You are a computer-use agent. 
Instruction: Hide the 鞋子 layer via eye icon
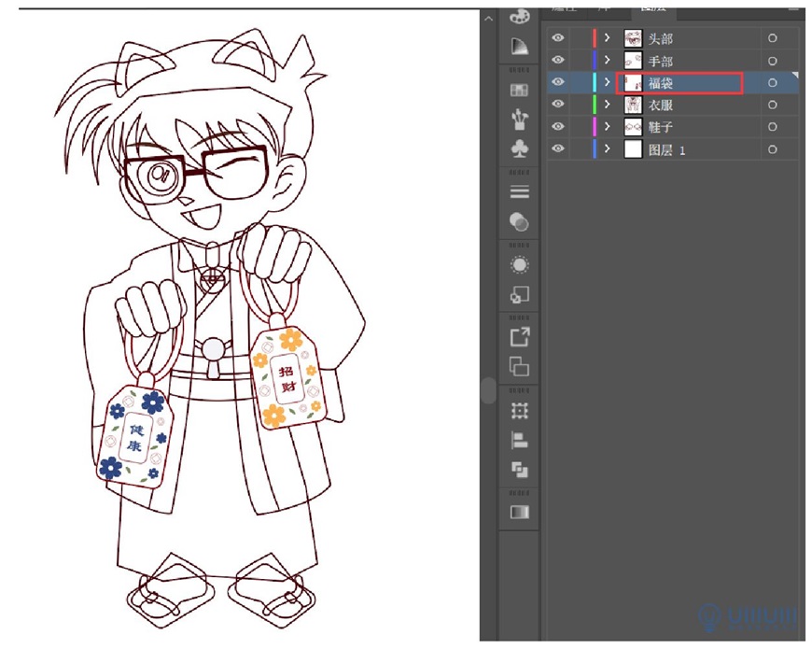pyautogui.click(x=558, y=126)
